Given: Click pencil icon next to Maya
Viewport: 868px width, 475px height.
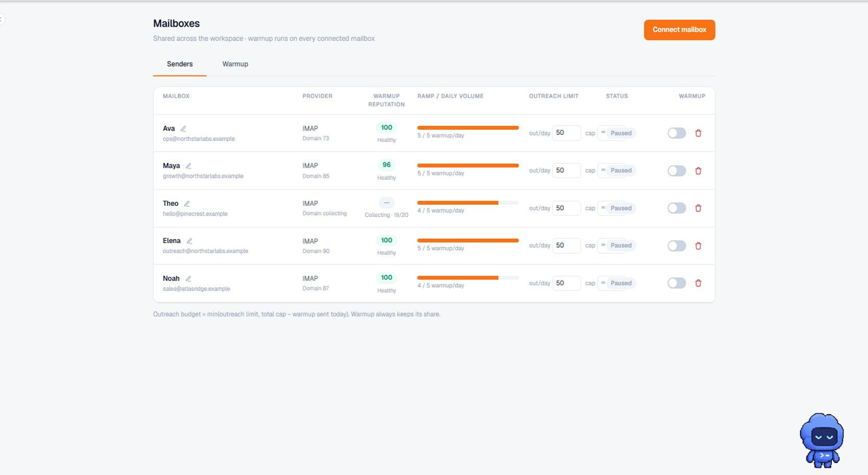Looking at the screenshot, I should [x=188, y=166].
